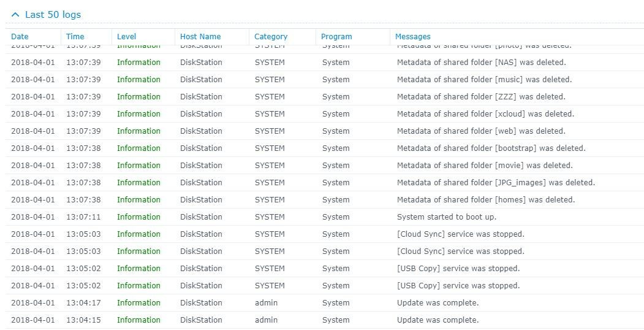Screen dimensions: 644x330
Task: Click the [homes] metadata deleted log entry
Action: [x=486, y=200]
